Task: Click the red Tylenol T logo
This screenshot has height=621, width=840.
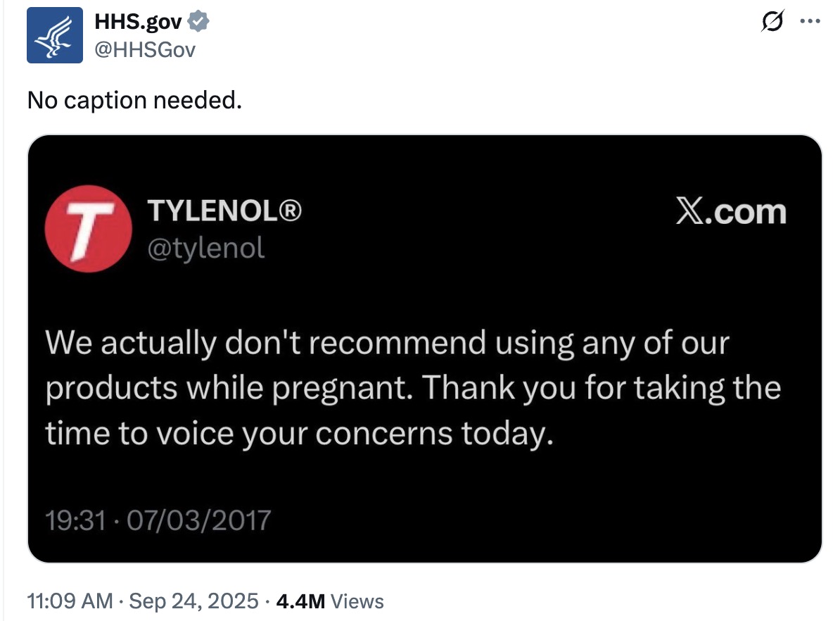Action: pyautogui.click(x=87, y=229)
